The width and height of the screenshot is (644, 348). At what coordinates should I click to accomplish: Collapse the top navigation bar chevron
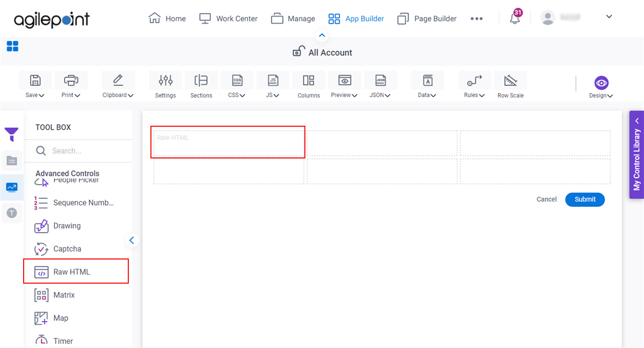tap(322, 36)
